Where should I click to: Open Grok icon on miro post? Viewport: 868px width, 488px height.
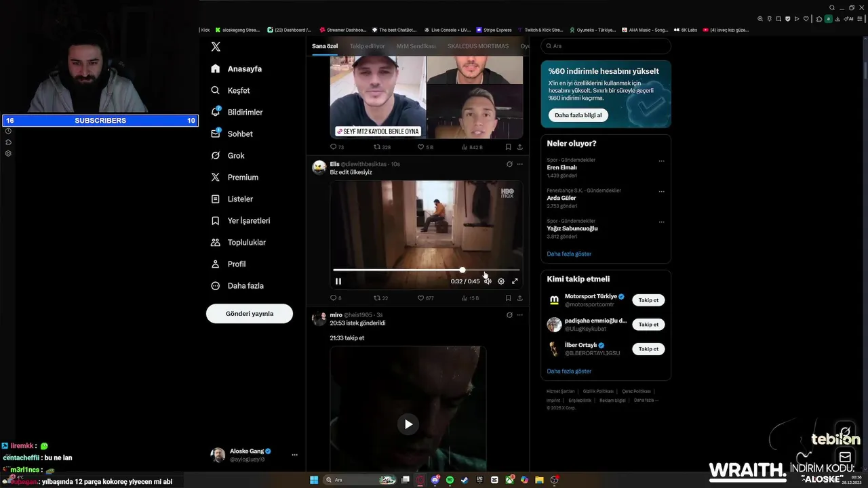(509, 314)
